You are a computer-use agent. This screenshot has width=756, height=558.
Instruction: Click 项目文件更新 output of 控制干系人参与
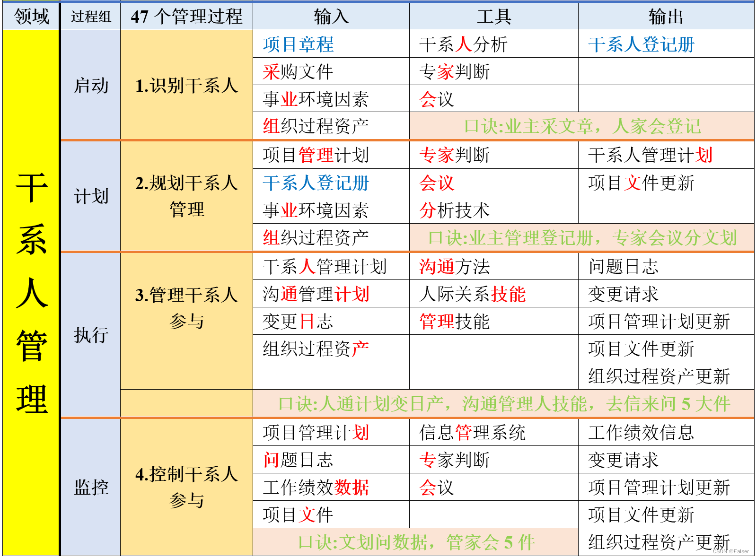click(666, 514)
